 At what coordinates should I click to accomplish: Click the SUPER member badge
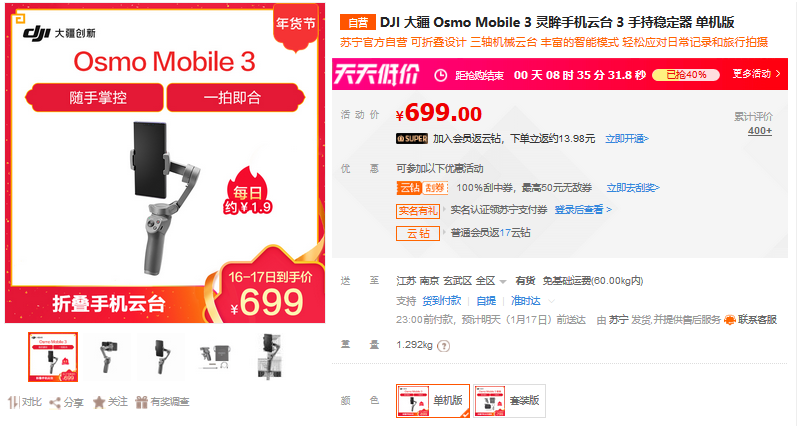tap(412, 138)
